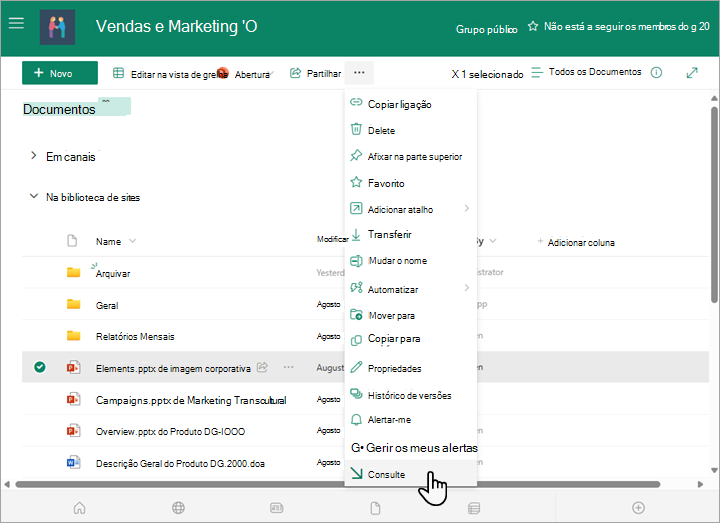Click the Documentos library heading
This screenshot has height=523, width=720.
[59, 109]
